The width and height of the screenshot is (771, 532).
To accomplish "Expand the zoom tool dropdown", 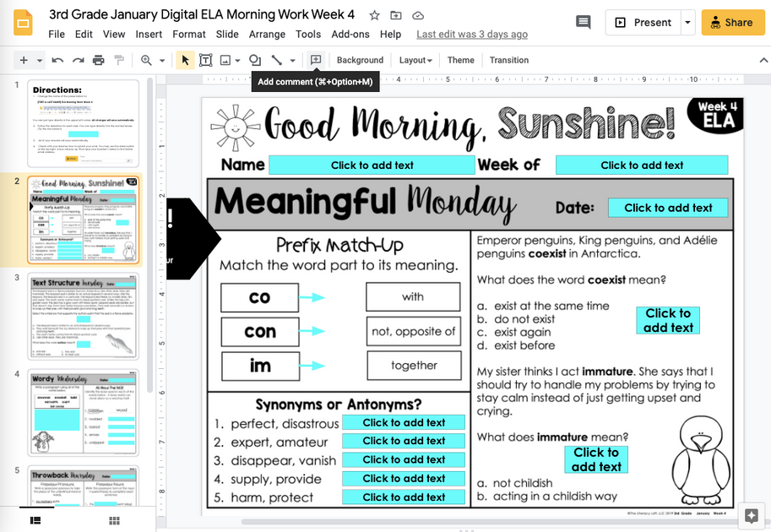I will tap(162, 60).
